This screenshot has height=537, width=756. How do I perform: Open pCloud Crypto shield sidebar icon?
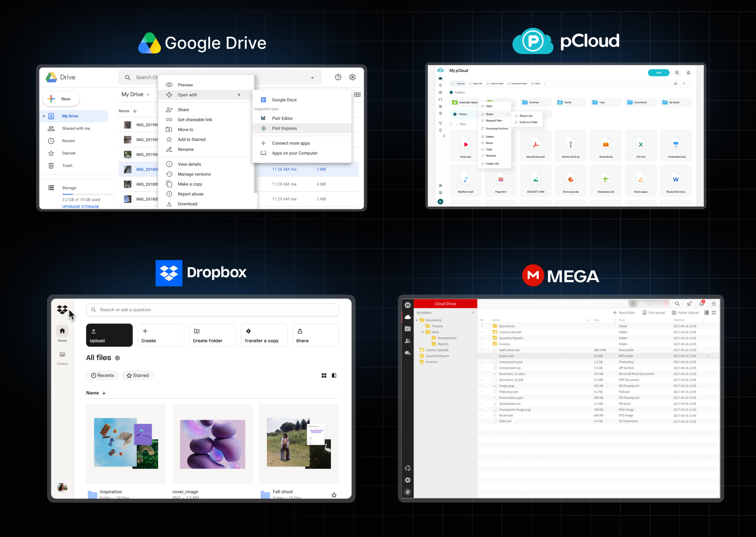[440, 85]
